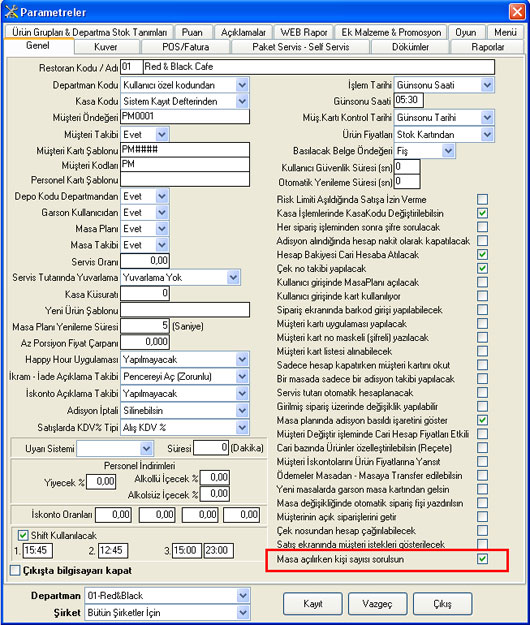The image size is (530, 625).
Task: Click the Çıkış button
Action: click(442, 603)
